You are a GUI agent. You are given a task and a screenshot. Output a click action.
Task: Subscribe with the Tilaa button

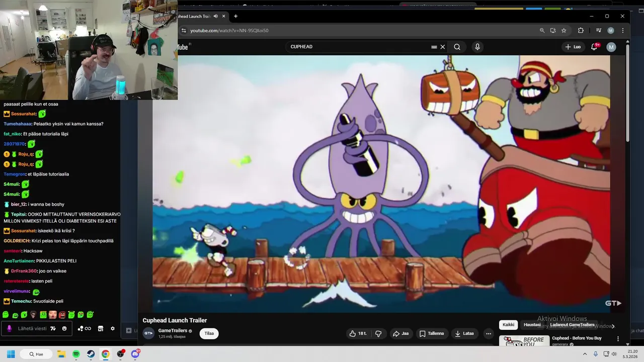coord(209,333)
